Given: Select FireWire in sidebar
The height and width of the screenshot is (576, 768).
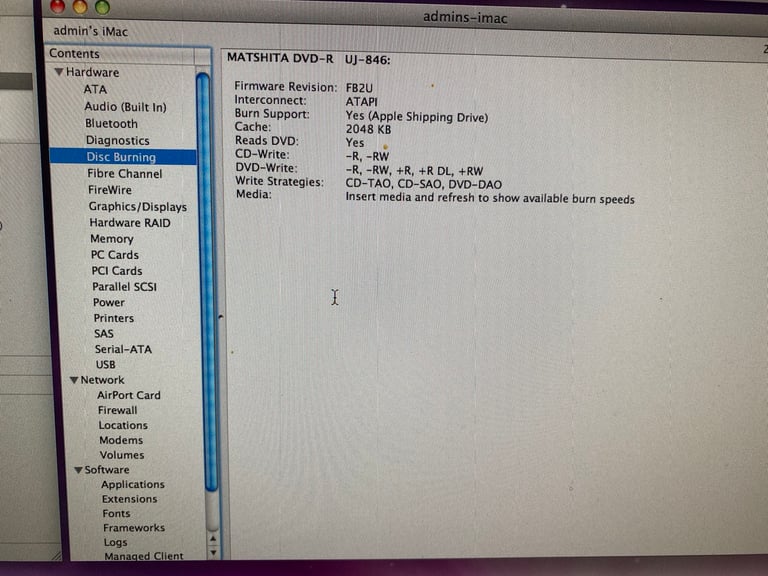Looking at the screenshot, I should pos(110,190).
